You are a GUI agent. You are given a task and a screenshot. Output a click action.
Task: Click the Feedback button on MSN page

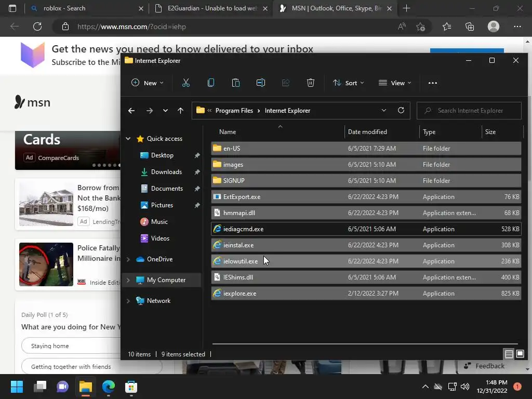coord(485,366)
